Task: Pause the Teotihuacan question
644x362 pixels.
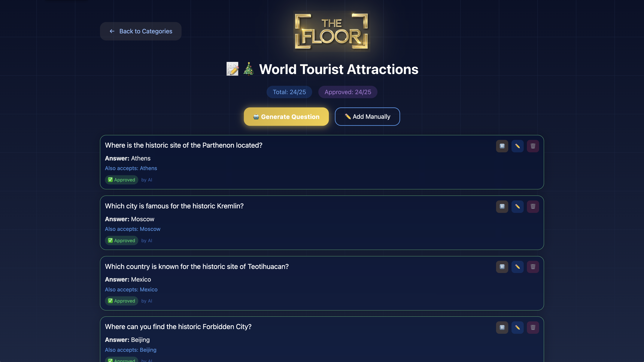Action: coord(502,267)
